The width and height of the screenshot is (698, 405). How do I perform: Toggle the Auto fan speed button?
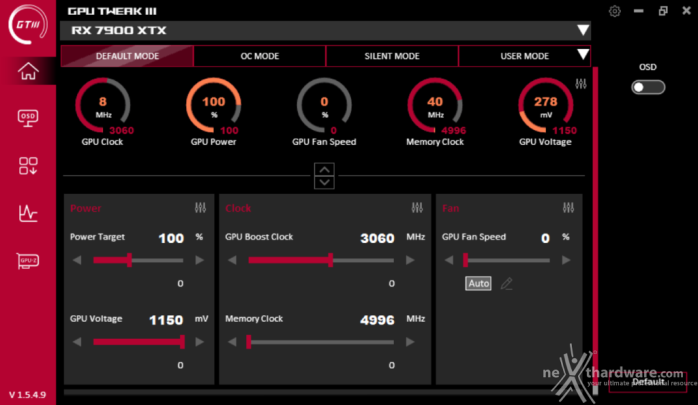point(479,284)
